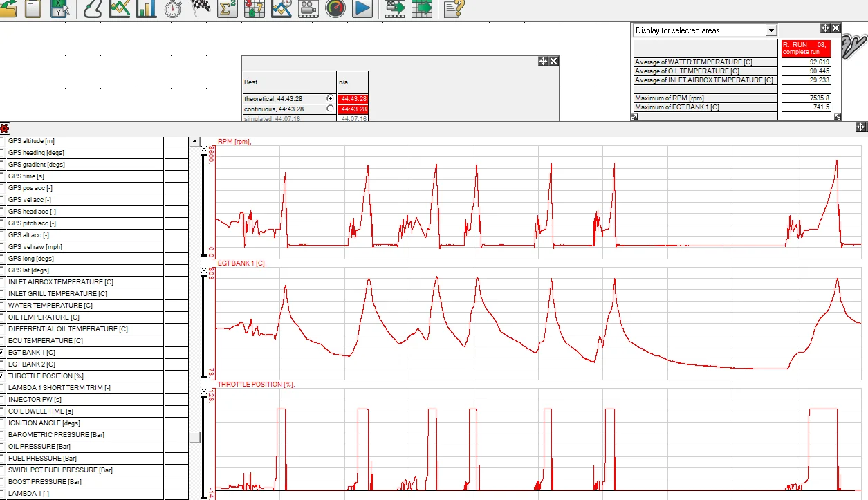The height and width of the screenshot is (500, 868).
Task: Click the gauge dashboard icon
Action: [x=335, y=8]
